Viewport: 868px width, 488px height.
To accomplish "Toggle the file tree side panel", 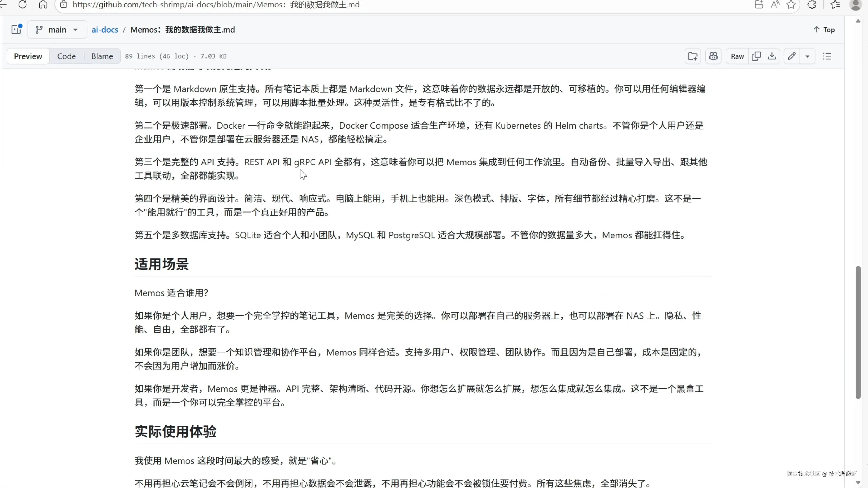I will click(16, 30).
